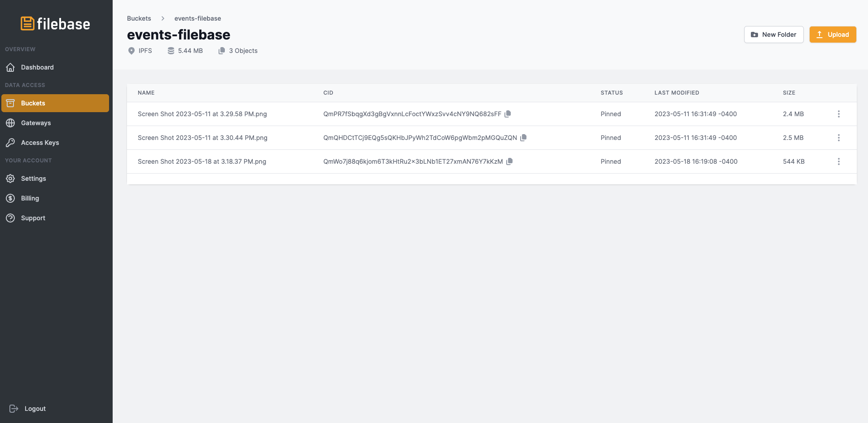Click the storage size database icon
Screen dimensions: 868x423
click(x=171, y=51)
